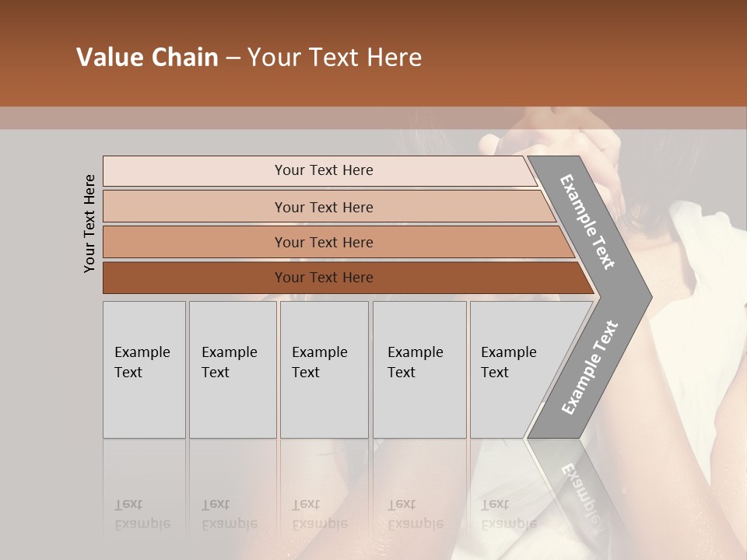Click the upper arrow segment labeled 'Example Text'
This screenshot has width=747, height=560.
588,222
